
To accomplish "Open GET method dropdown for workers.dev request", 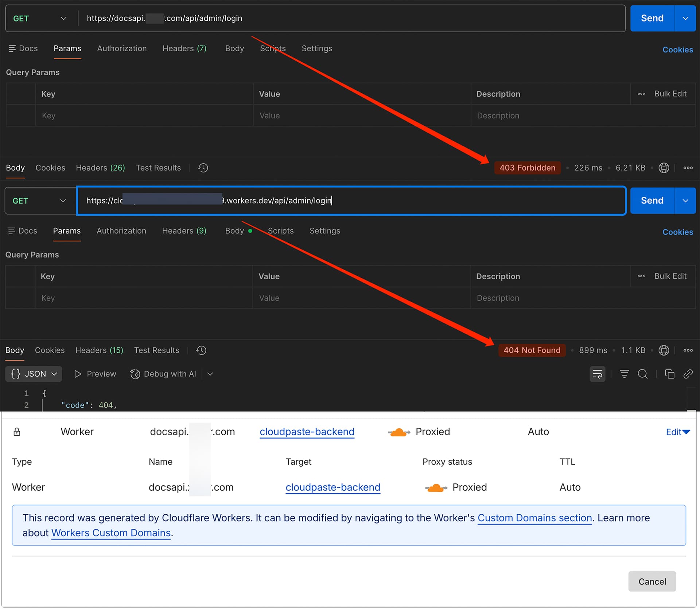I will click(x=39, y=201).
